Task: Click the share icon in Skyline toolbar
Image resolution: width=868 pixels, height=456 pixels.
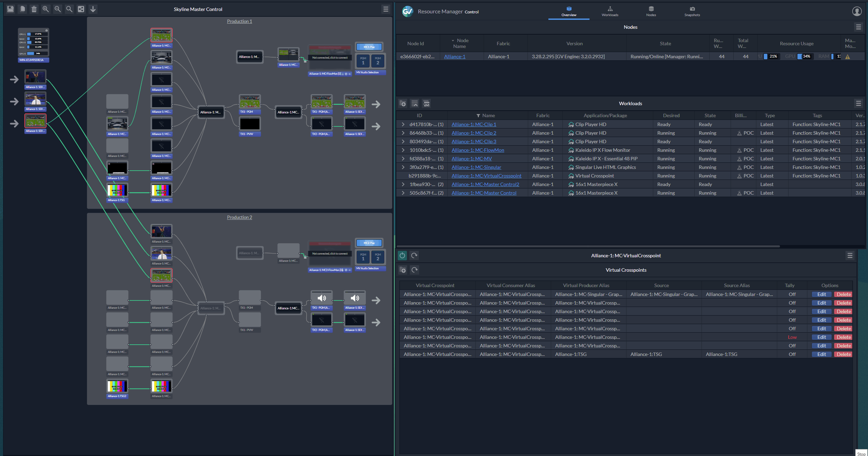Action: pyautogui.click(x=81, y=9)
